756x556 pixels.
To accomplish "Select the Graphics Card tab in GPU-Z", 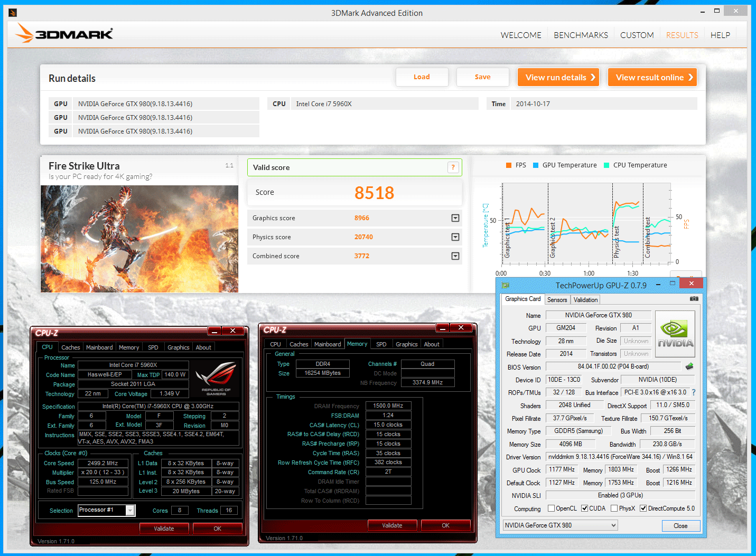I will coord(522,299).
